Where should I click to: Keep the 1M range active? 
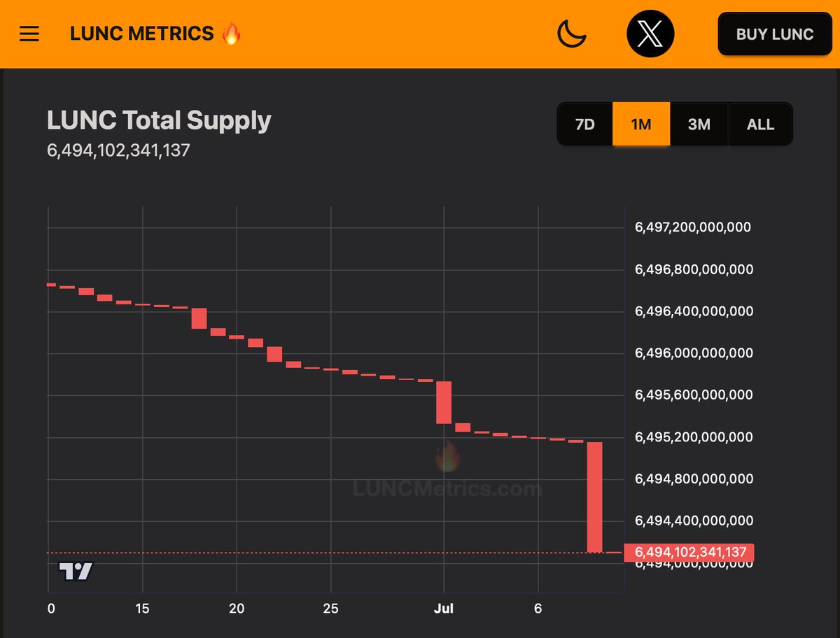pos(641,124)
